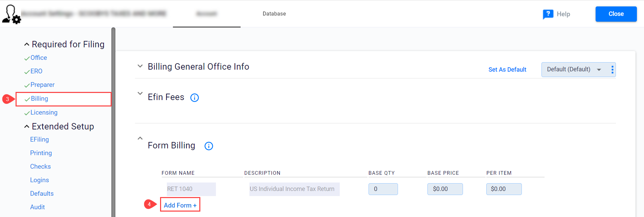Screen dimensions: 644x217
Task: Switch to the Database tab
Action: click(x=274, y=14)
